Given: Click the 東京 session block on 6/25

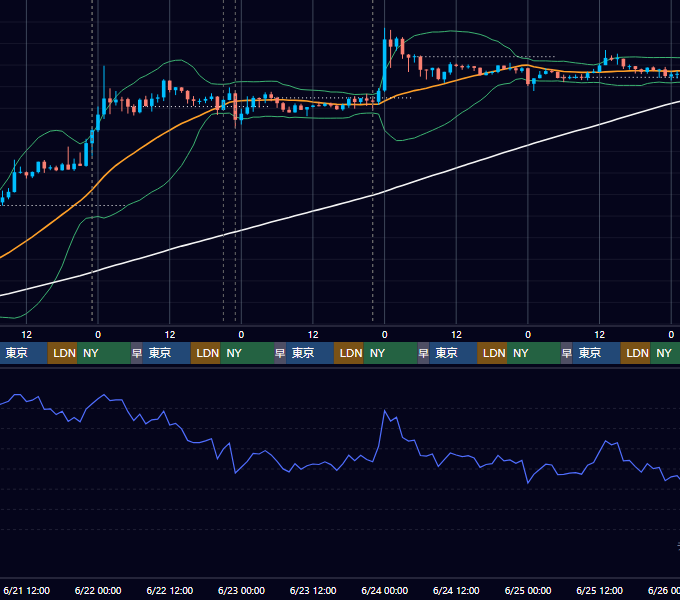Looking at the screenshot, I should [596, 353].
